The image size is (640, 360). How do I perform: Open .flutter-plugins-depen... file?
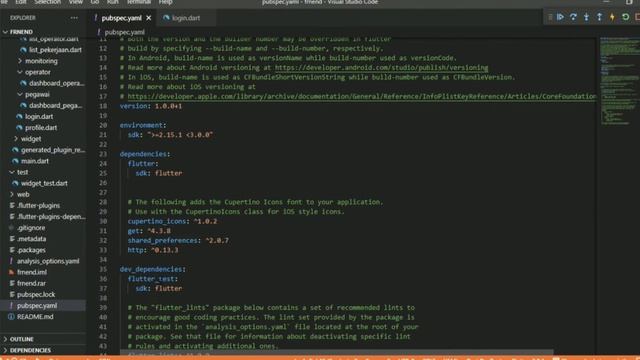51,217
